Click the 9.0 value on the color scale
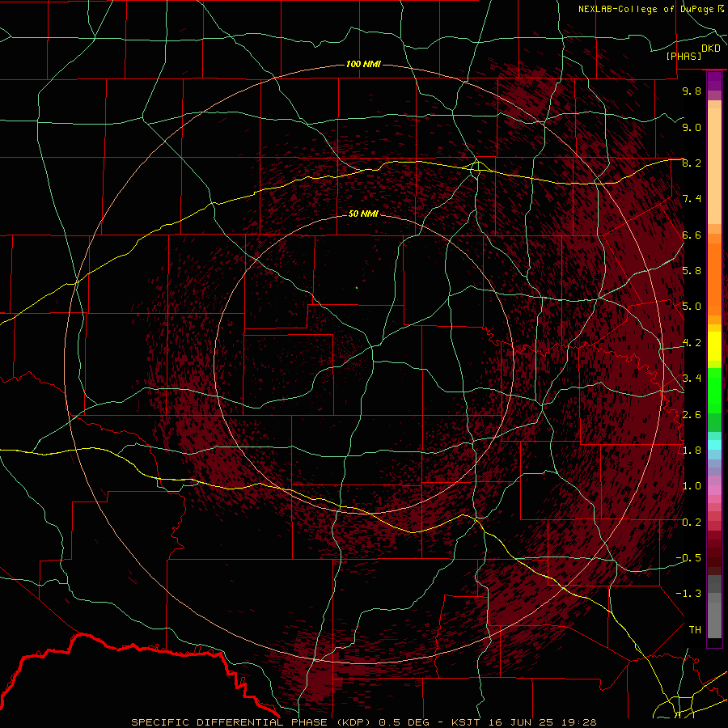 [692, 127]
